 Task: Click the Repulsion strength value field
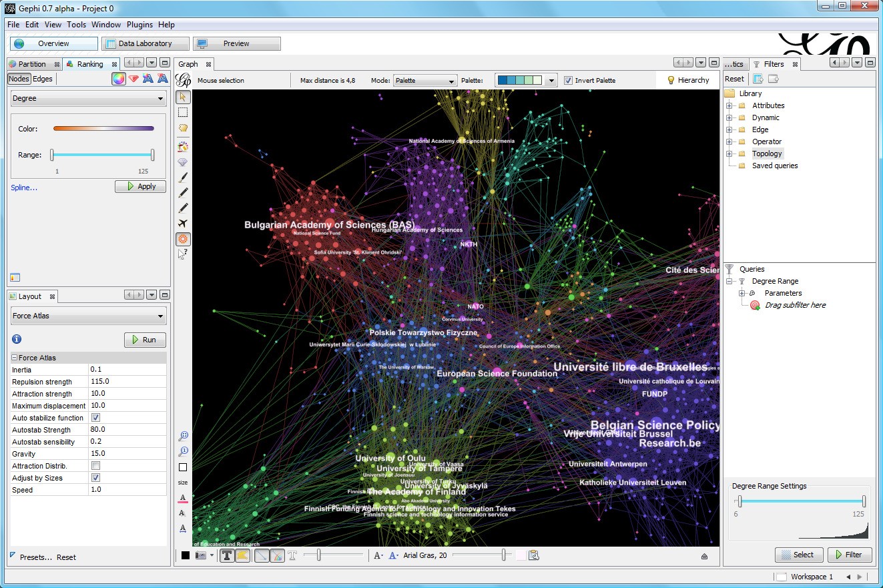point(127,382)
